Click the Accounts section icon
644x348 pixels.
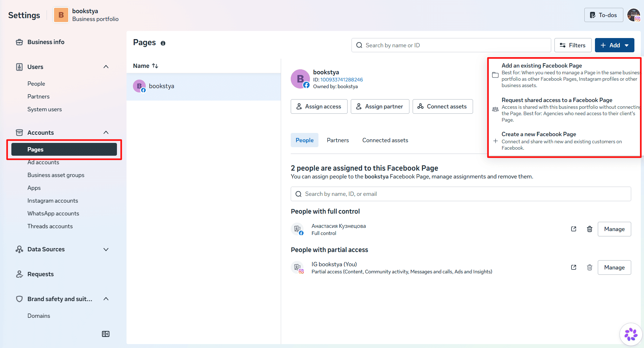point(19,133)
